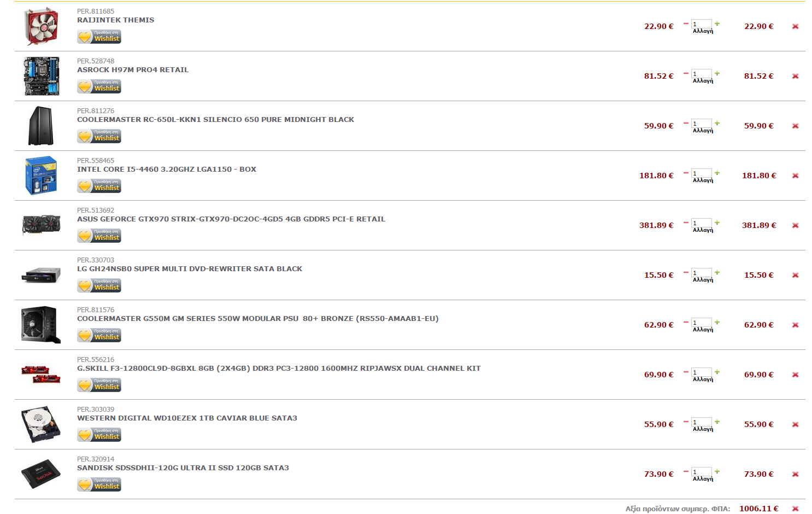The height and width of the screenshot is (514, 812).
Task: Click the G.SKILL memory thumbnail
Action: click(x=41, y=375)
